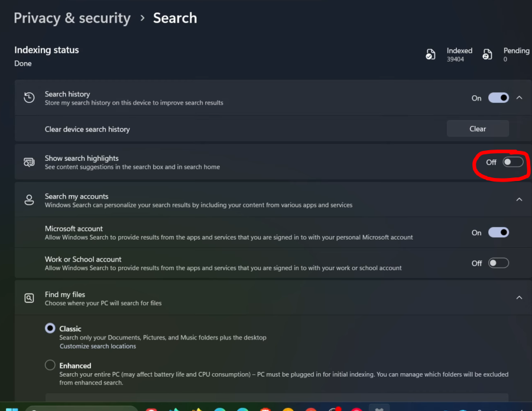Enable the Show search highlights toggle
The height and width of the screenshot is (411, 532).
(x=512, y=162)
